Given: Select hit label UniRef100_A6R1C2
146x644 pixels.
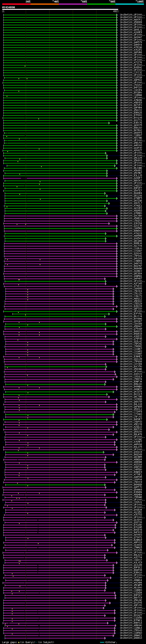Looking at the screenshot, I should [131, 299].
